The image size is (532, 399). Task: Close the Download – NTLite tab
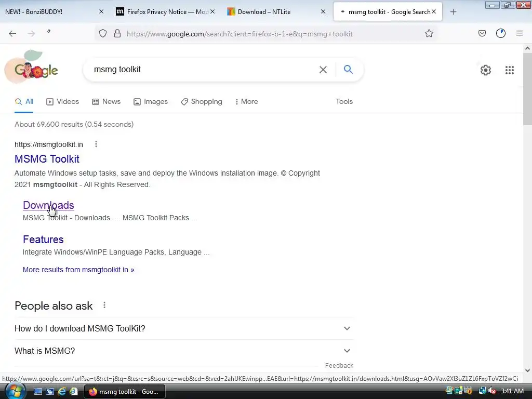click(323, 11)
